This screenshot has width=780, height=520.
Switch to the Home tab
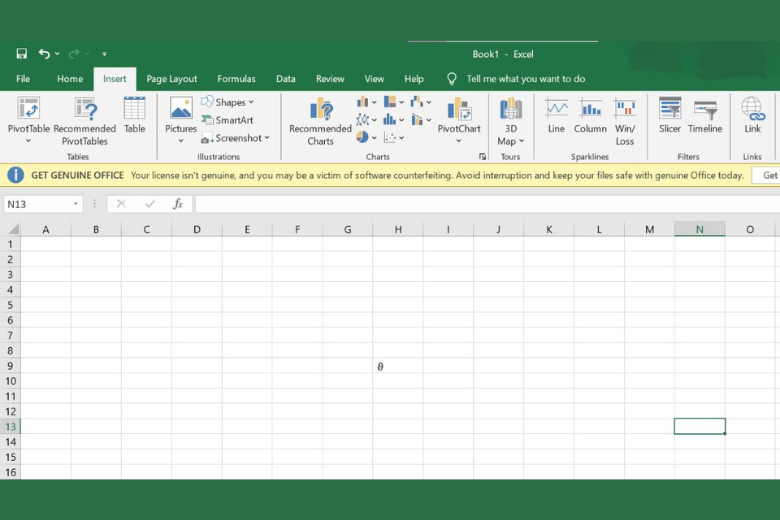70,79
